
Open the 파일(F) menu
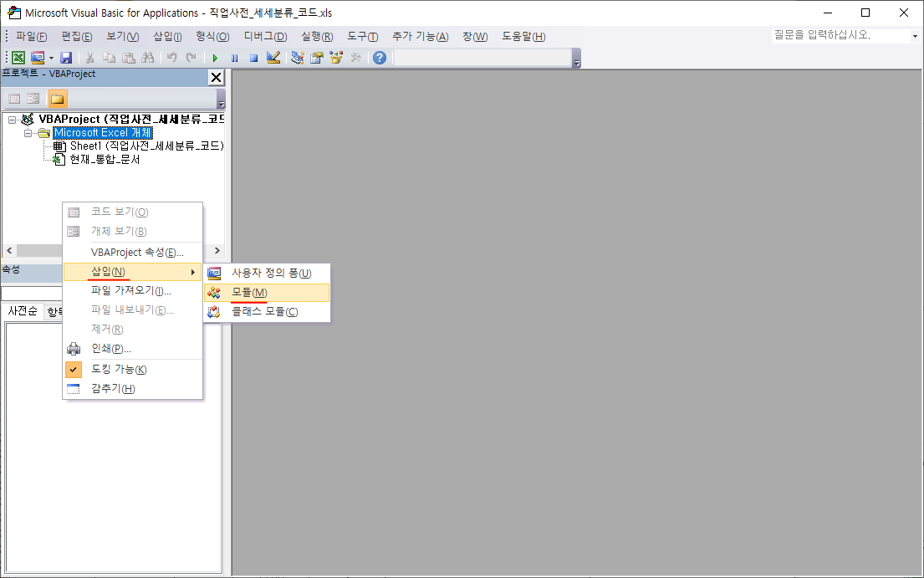(x=31, y=37)
